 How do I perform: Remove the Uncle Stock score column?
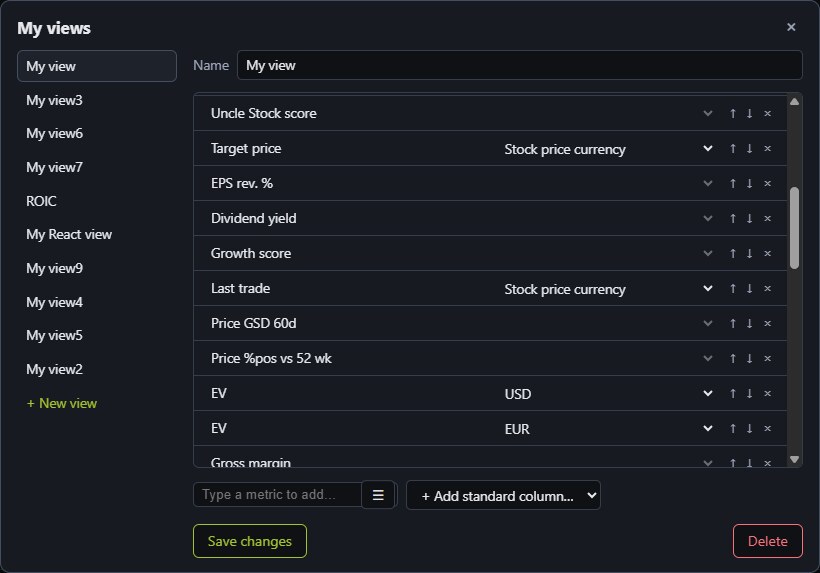tap(768, 113)
